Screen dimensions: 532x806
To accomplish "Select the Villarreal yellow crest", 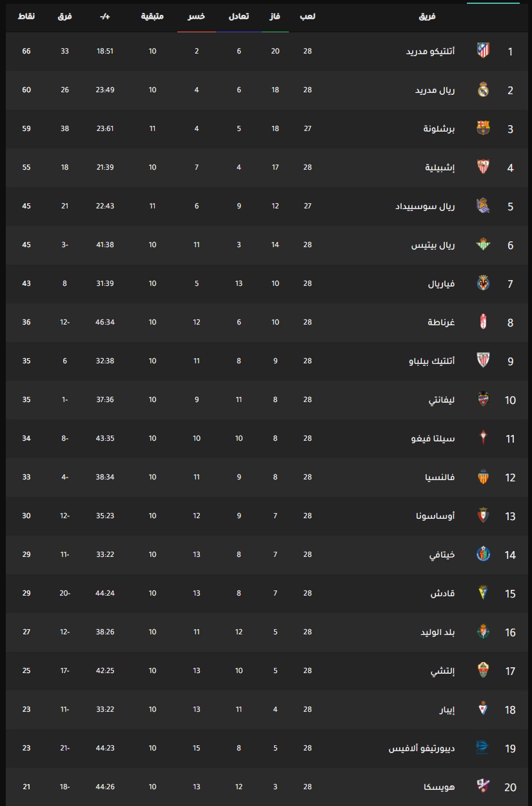I will tap(483, 283).
